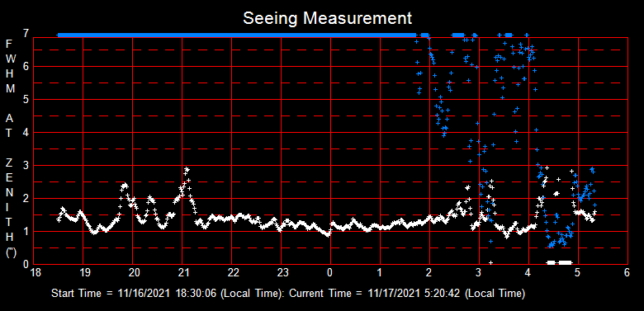This screenshot has height=311, width=644.
Task: Click the x-axis label 0 at midnight
Action: (x=330, y=273)
